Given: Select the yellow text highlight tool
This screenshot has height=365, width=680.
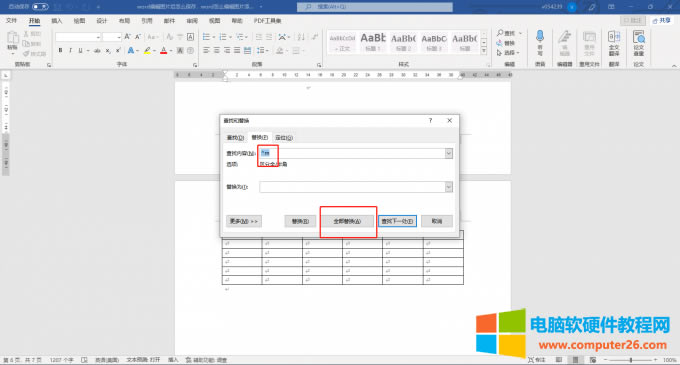Looking at the screenshot, I should point(147,51).
